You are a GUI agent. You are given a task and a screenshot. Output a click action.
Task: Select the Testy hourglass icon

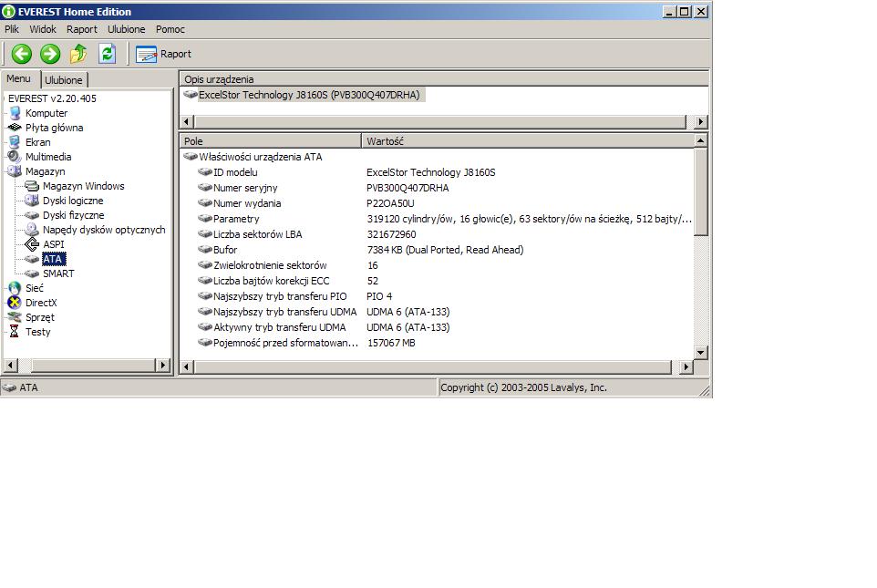click(15, 332)
